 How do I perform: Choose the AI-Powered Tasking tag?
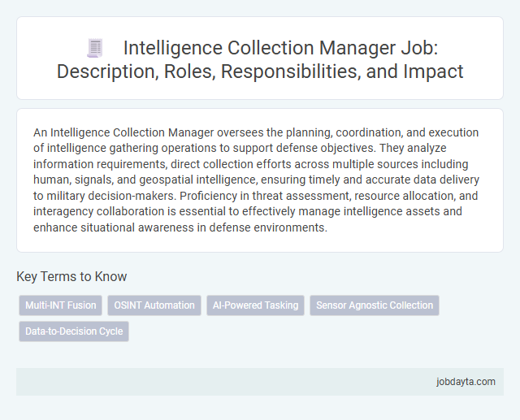click(x=255, y=305)
